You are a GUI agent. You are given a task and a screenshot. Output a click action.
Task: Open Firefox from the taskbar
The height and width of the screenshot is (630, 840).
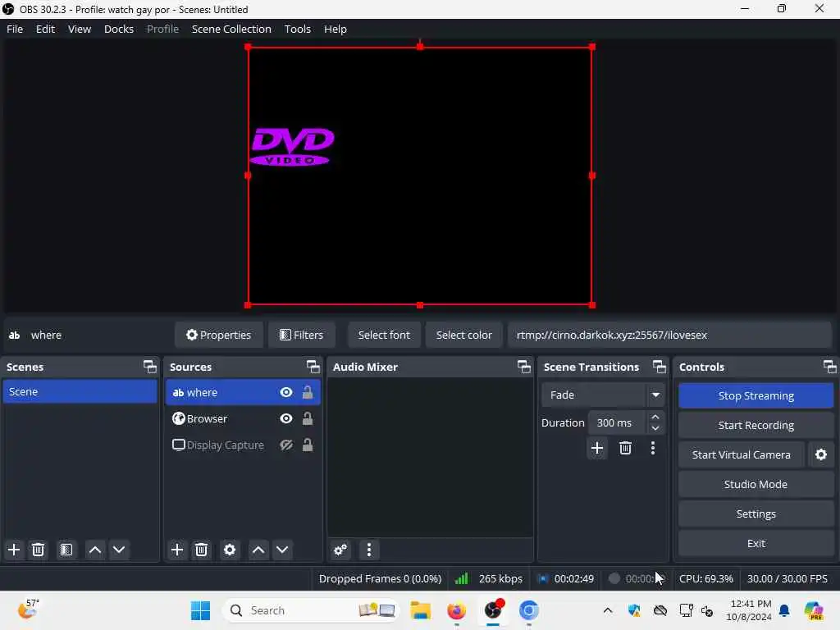(456, 610)
